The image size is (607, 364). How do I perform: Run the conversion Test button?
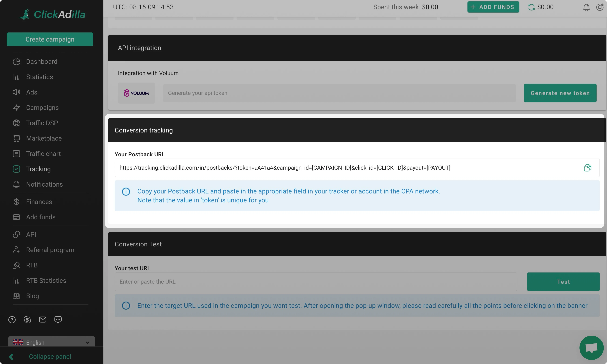(x=563, y=282)
